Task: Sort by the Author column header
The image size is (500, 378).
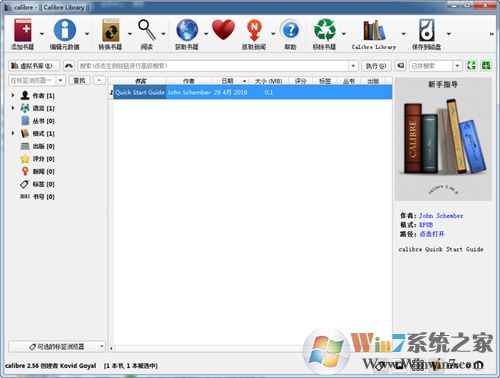Action: tap(189, 81)
